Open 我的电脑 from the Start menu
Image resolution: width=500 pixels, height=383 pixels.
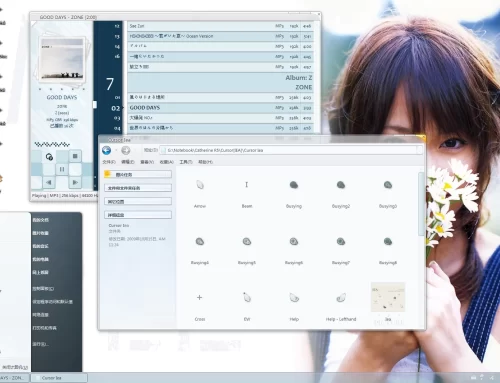click(x=41, y=259)
